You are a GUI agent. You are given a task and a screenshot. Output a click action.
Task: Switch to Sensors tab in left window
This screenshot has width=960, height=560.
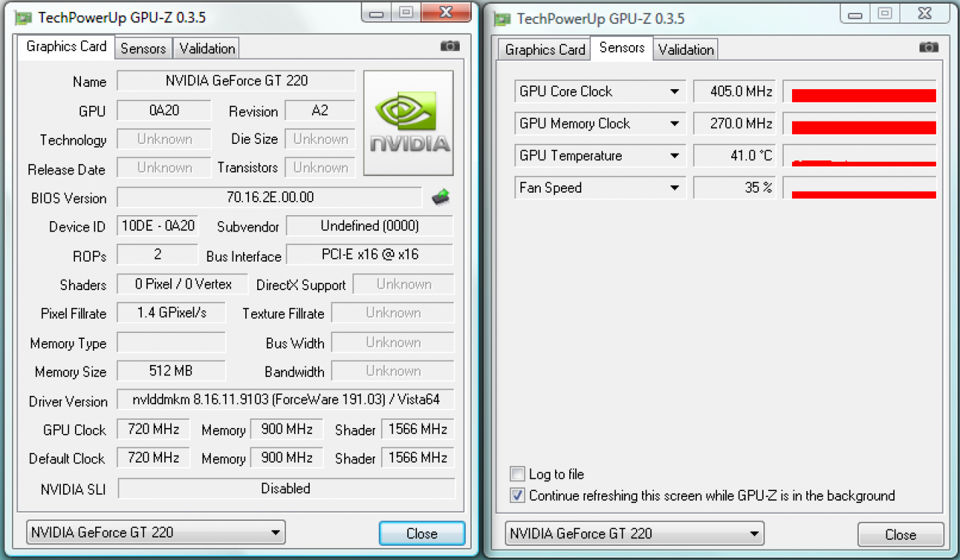143,49
